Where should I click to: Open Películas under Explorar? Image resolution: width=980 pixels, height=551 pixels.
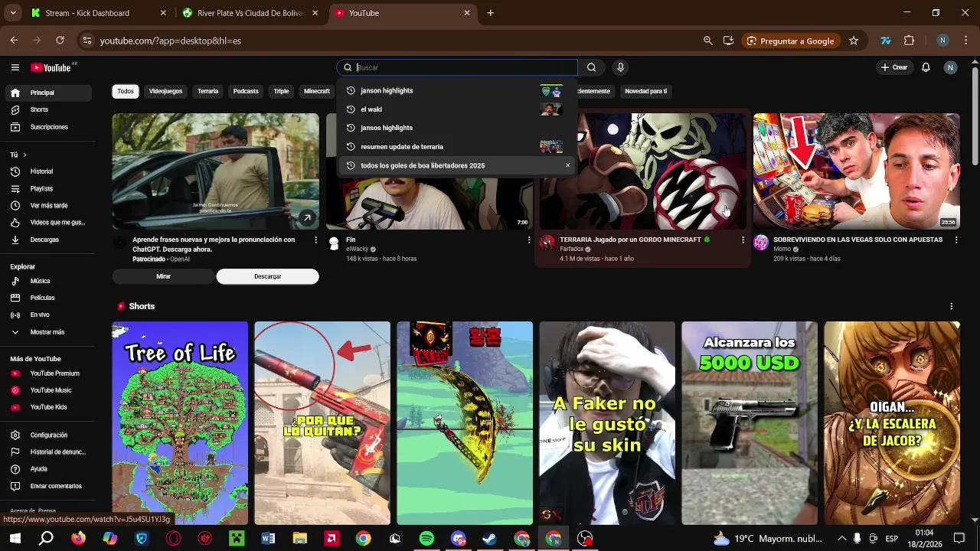[50, 298]
